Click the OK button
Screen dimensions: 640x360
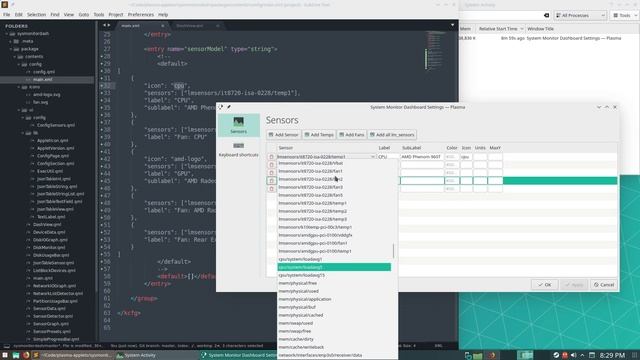coord(544,285)
